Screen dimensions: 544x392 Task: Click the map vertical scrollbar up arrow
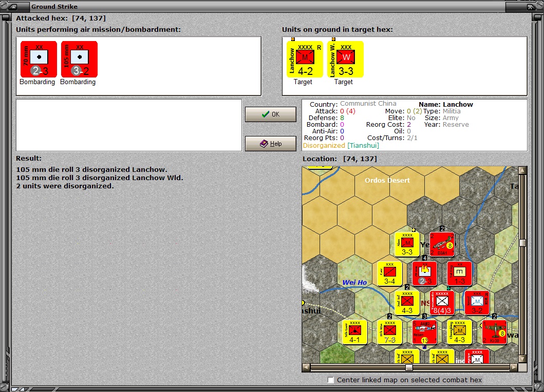tap(522, 170)
